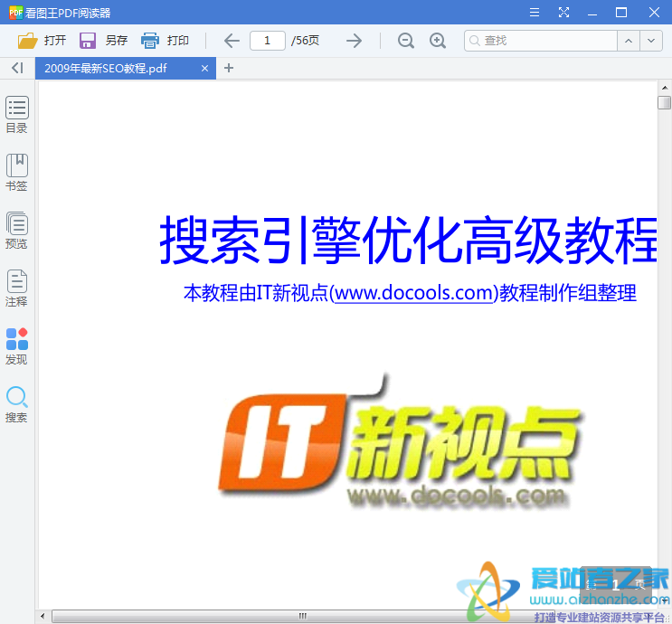This screenshot has width=672, height=624.
Task: Zoom out with the minus magnifier
Action: tap(405, 41)
